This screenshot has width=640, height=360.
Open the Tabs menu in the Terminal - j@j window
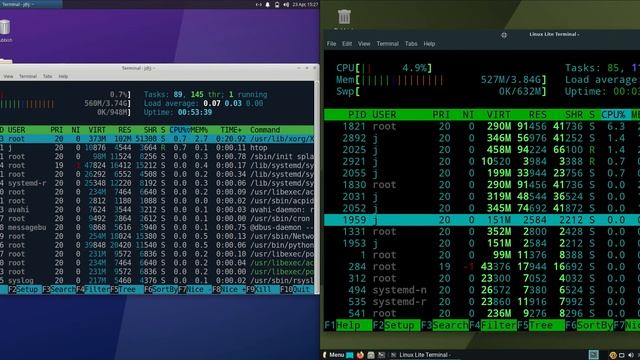click(47, 76)
